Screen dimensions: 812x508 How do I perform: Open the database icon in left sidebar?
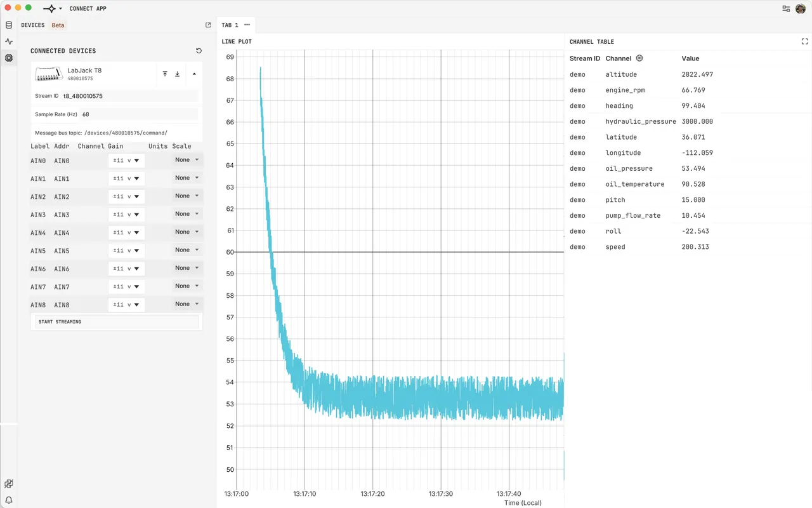coord(8,25)
